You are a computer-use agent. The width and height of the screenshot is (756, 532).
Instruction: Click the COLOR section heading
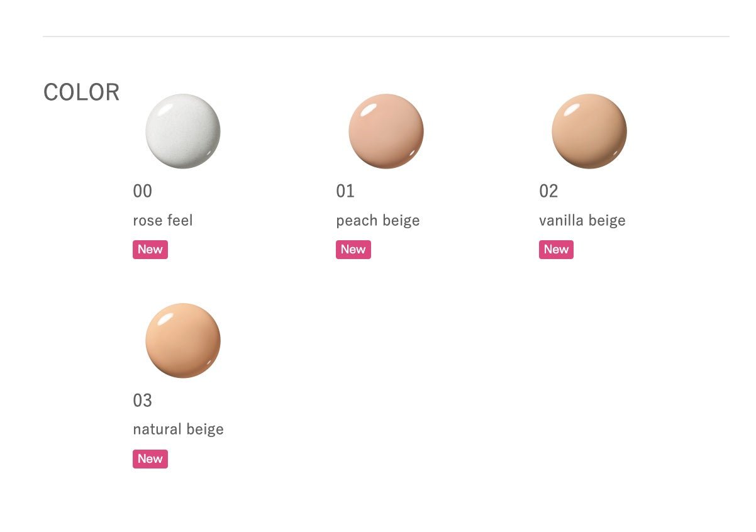[x=81, y=92]
